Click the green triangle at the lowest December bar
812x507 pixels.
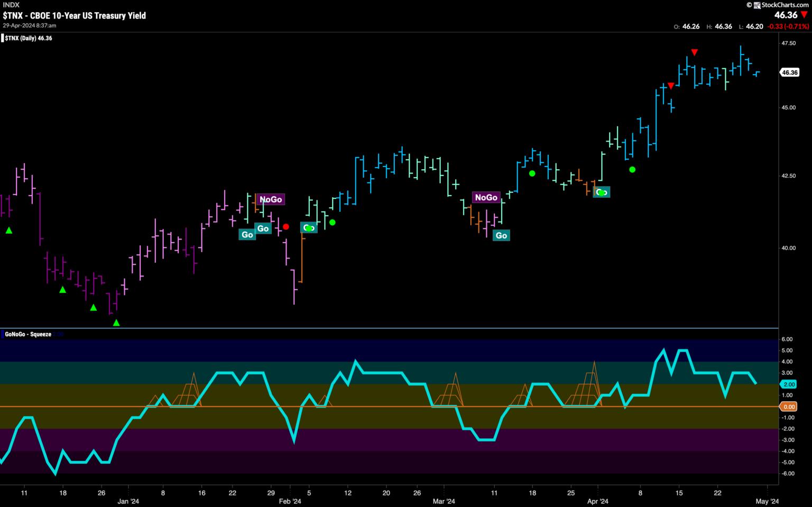116,322
